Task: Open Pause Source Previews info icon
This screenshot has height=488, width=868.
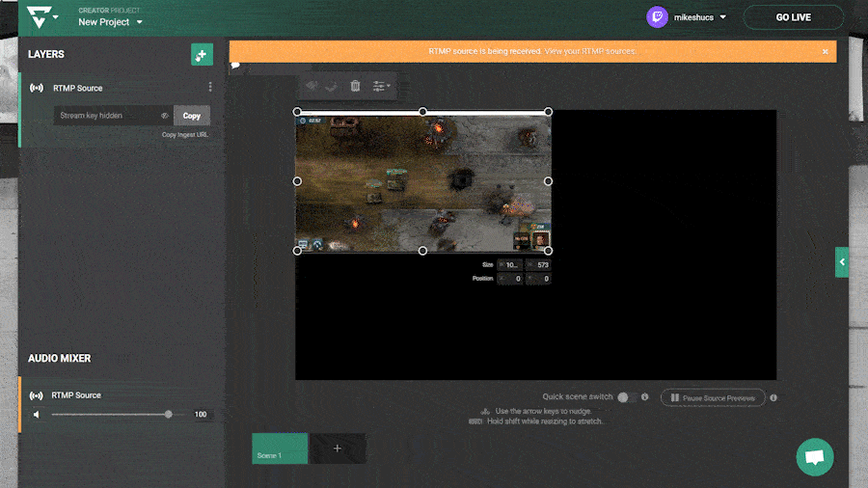Action: pyautogui.click(x=773, y=397)
